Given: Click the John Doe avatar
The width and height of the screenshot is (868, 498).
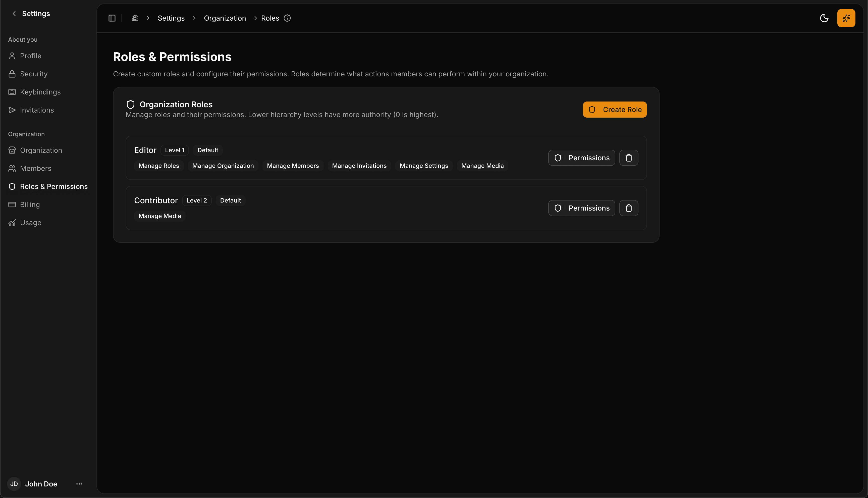Looking at the screenshot, I should (x=14, y=484).
